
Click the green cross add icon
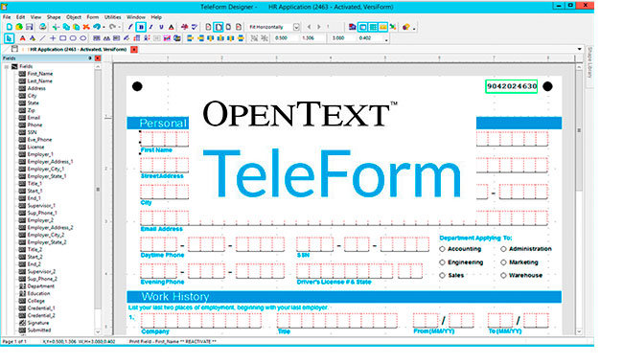click(56, 27)
